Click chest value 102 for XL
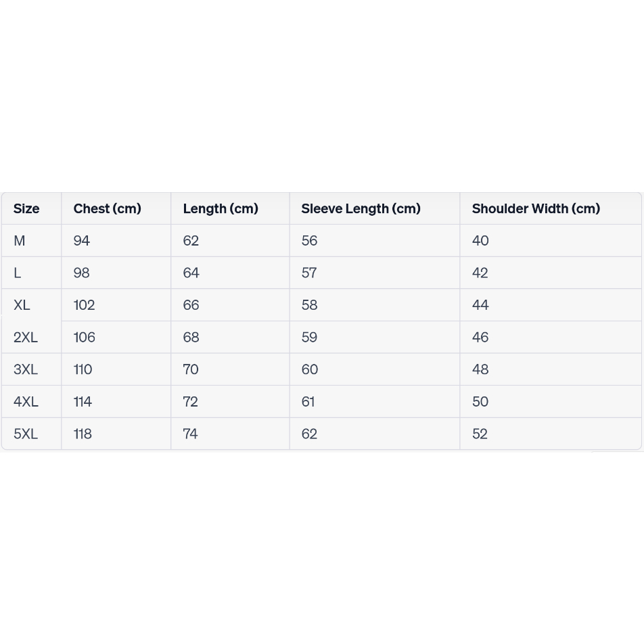The image size is (644, 644). point(84,305)
